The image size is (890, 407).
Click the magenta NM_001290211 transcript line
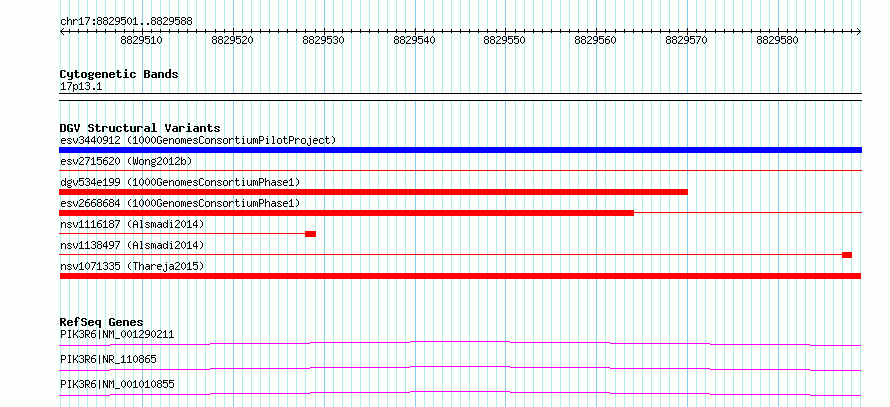coord(460,343)
